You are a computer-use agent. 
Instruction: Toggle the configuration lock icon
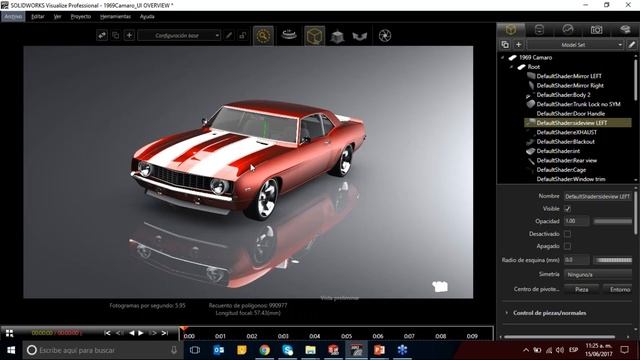pos(242,36)
